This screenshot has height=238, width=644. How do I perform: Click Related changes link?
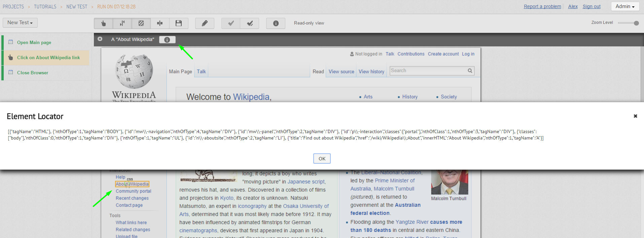(133, 230)
